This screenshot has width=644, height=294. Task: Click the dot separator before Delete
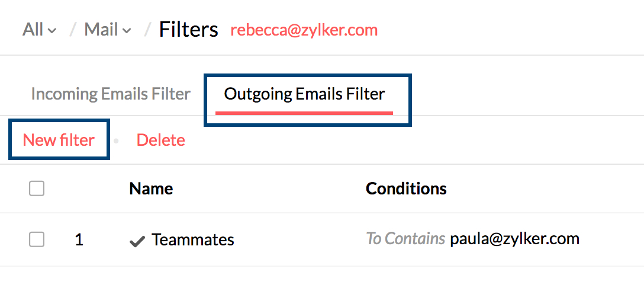116,141
